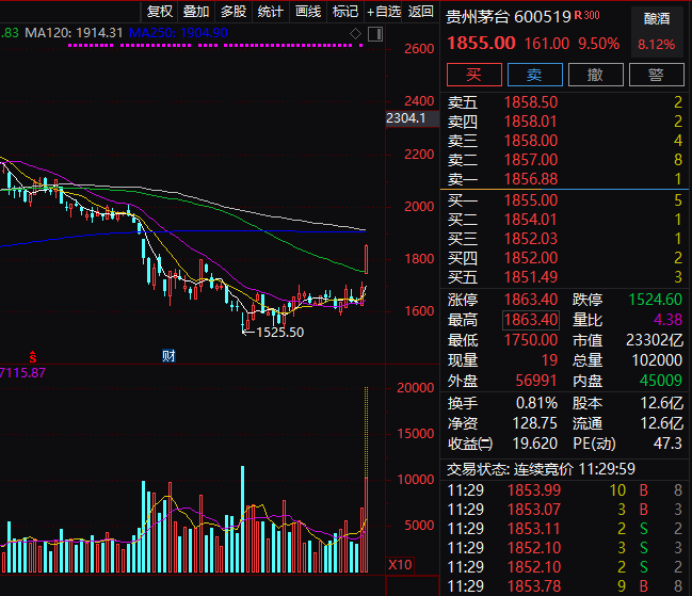Screen dimensions: 693x597
Task: Click the 交易状态 连续竞价 status line
Action: pyautogui.click(x=541, y=469)
